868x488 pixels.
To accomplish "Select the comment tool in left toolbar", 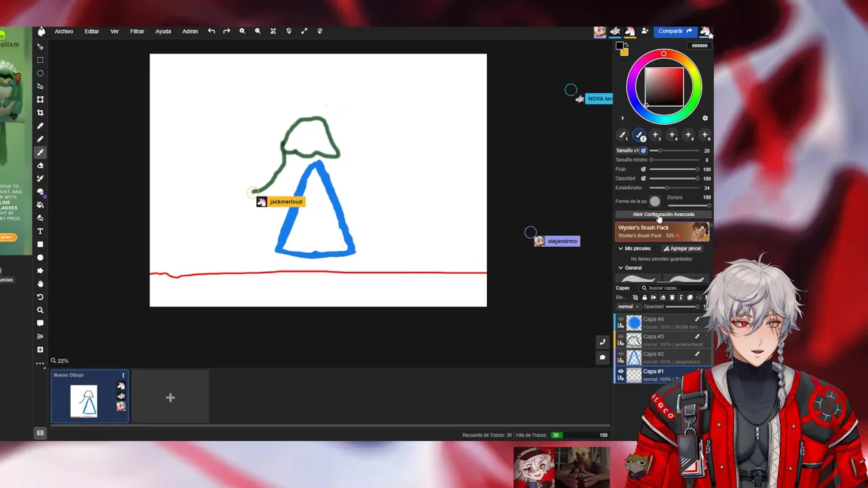I will 40,323.
